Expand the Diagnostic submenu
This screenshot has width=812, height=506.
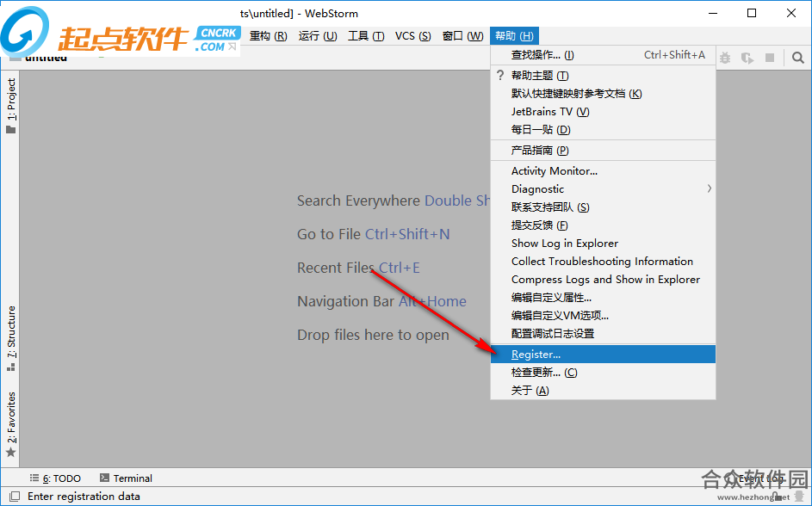coord(603,188)
